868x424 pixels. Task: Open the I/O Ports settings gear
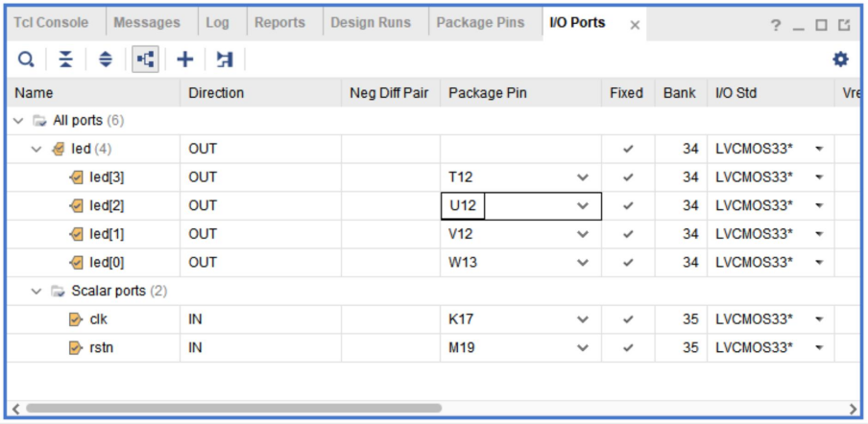pos(840,59)
